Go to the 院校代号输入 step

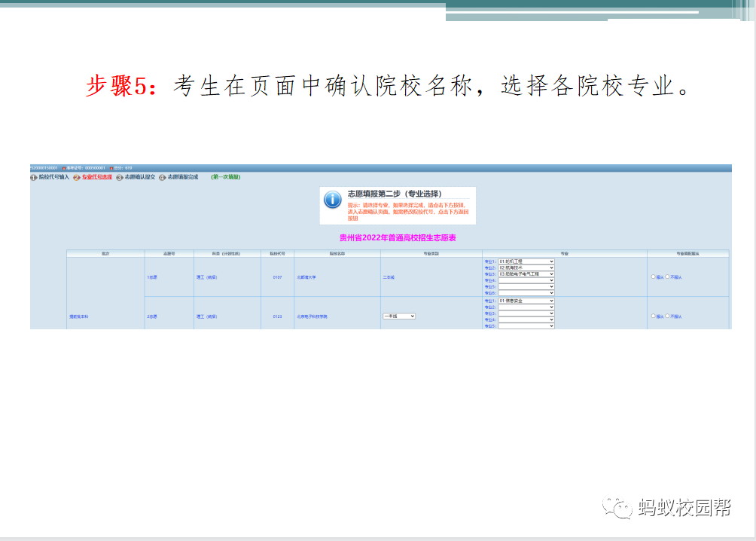(x=54, y=177)
